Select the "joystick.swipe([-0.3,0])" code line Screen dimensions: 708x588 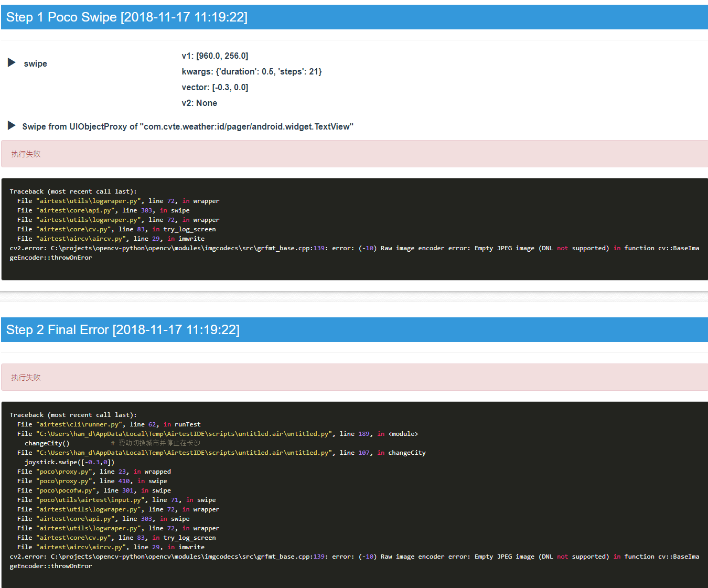pos(69,462)
